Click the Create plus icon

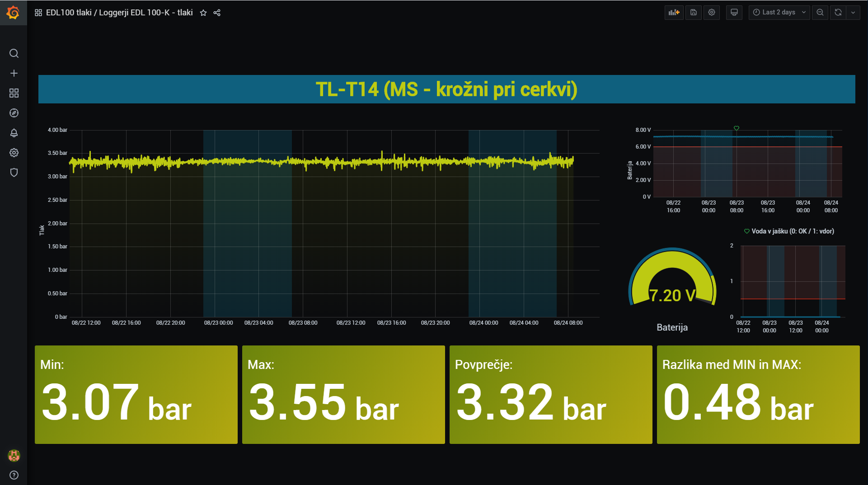[x=14, y=73]
